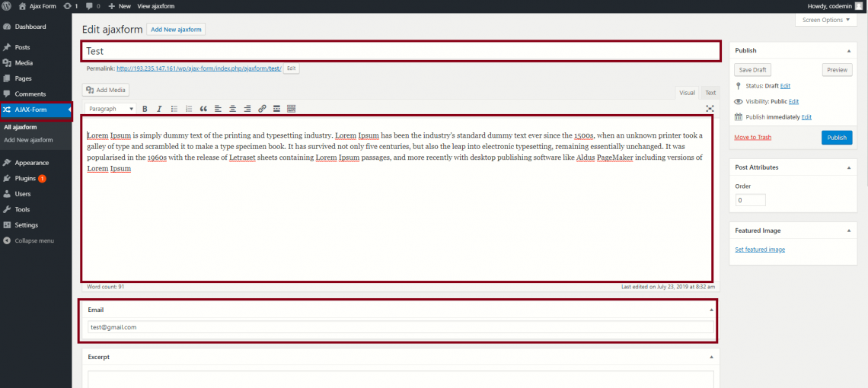Switch to the Text editor tab
Screen dimensions: 868x388
click(x=710, y=93)
